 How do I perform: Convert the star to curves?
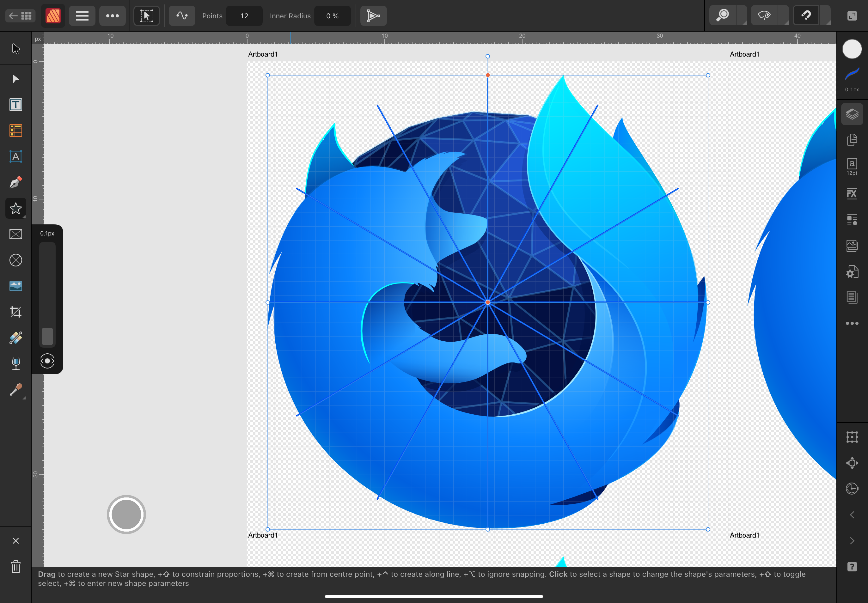pos(182,16)
